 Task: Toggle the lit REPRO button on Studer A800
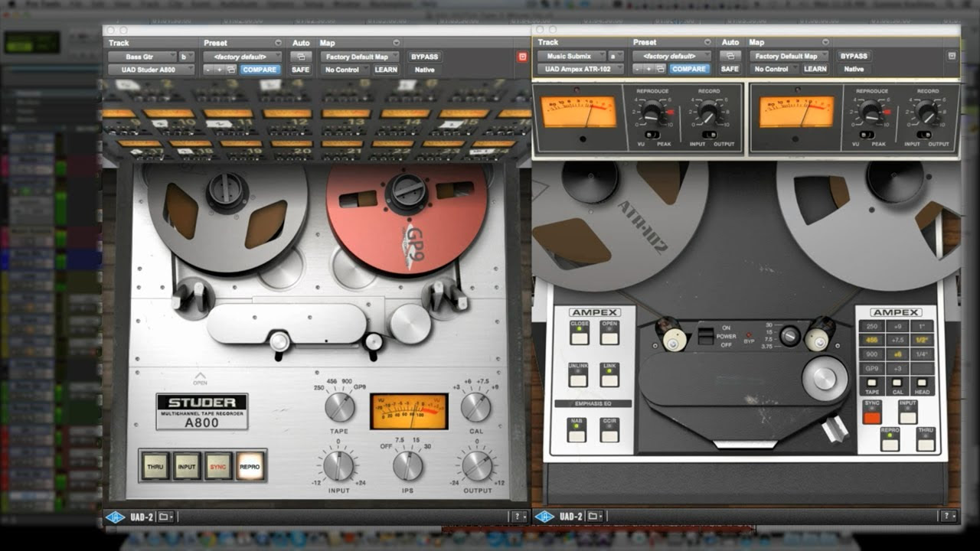[x=250, y=466]
